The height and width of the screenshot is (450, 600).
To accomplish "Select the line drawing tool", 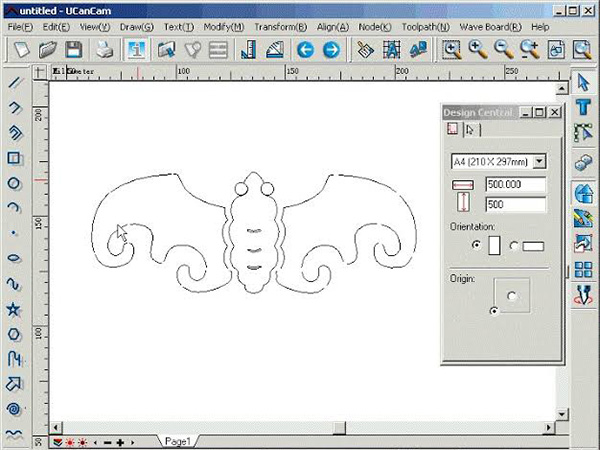I will click(15, 82).
